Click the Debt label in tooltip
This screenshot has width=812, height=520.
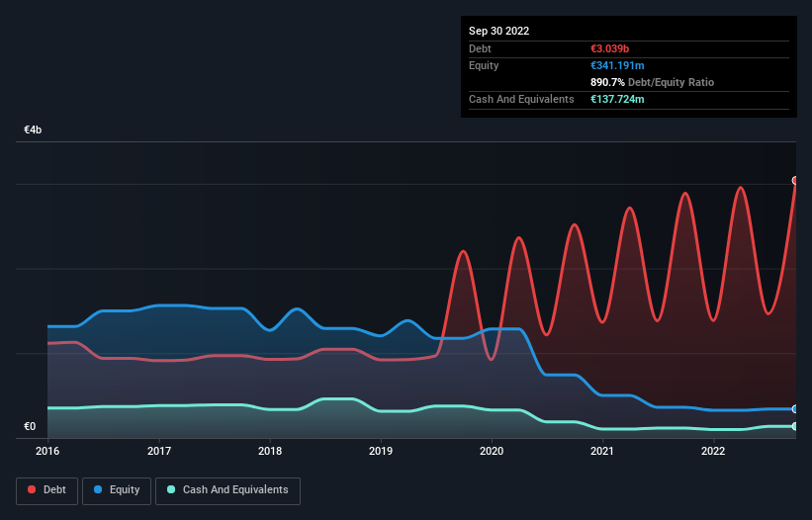click(480, 48)
